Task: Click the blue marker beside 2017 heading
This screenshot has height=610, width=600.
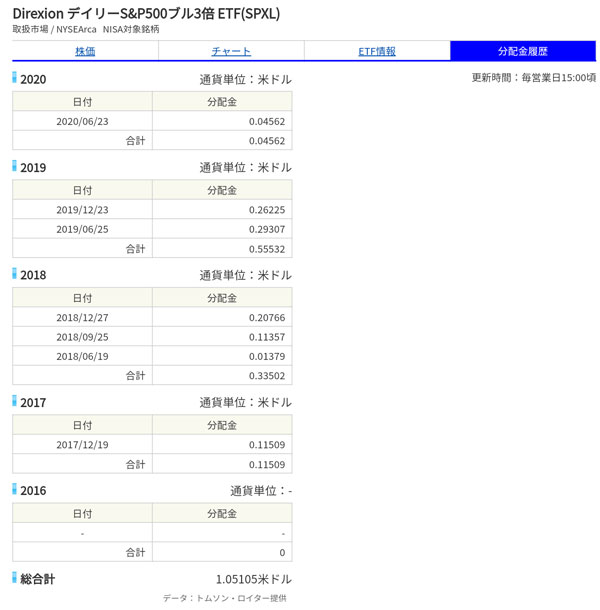Action: [x=15, y=401]
